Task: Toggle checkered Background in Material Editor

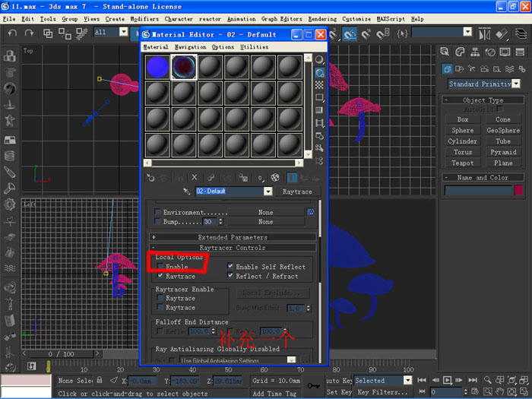Action: (319, 85)
